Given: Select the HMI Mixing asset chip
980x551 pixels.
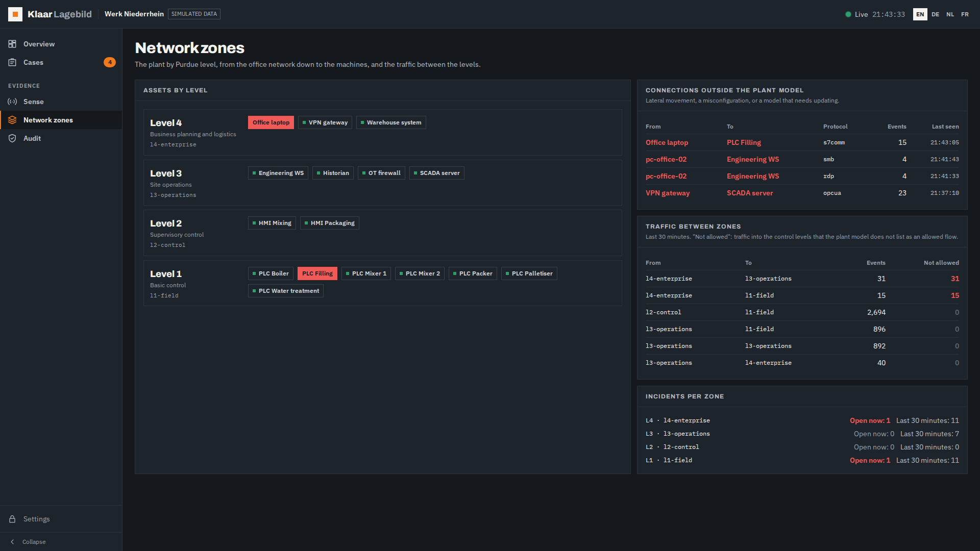Looking at the screenshot, I should [272, 223].
